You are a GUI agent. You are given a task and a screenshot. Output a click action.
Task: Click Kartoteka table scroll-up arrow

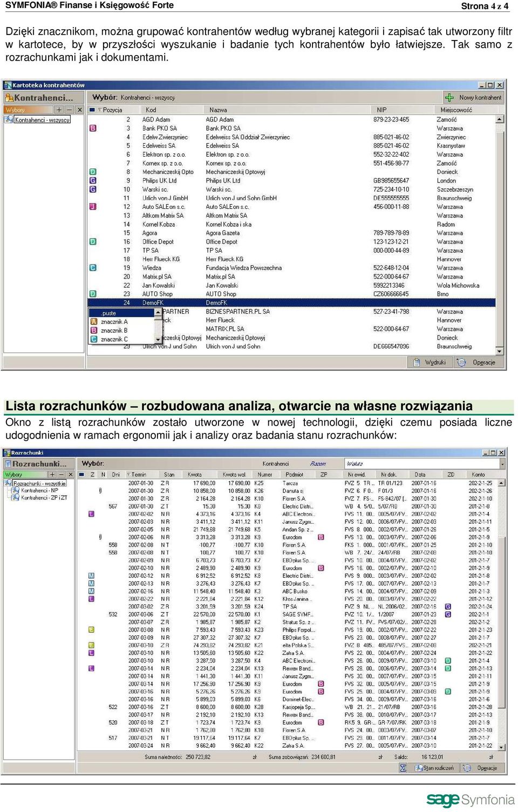click(x=500, y=119)
